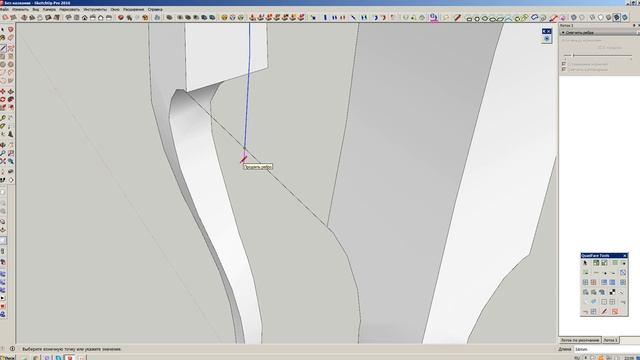Image resolution: width=640 pixels, height=360 pixels.
Task: Click the status bar info icon
Action: (12, 349)
